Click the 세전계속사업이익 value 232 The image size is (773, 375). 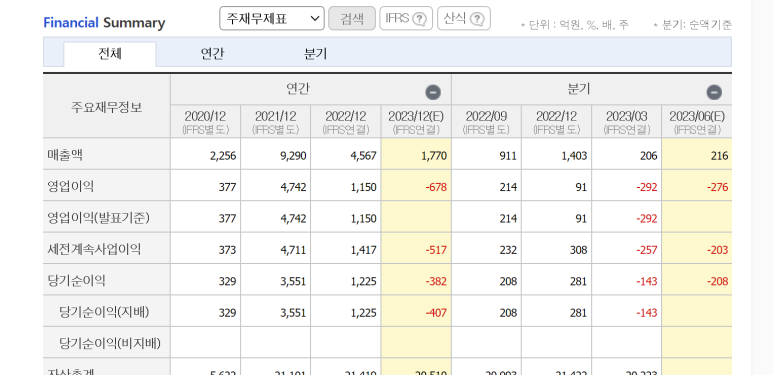click(x=507, y=250)
